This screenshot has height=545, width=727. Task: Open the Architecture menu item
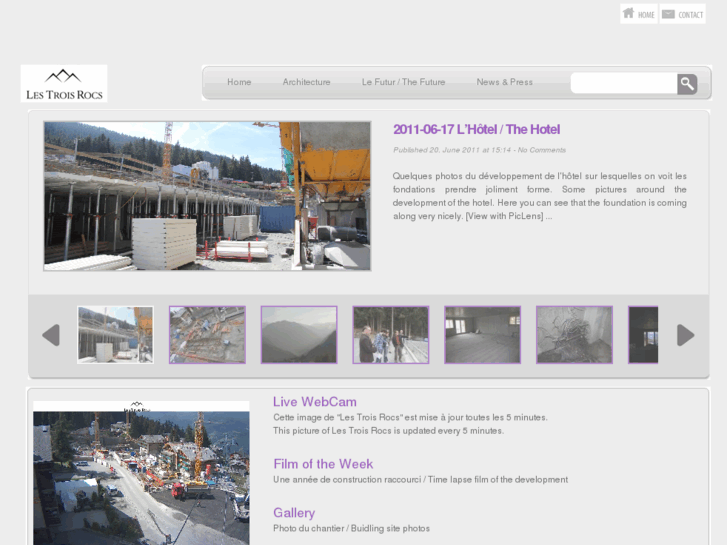(306, 82)
